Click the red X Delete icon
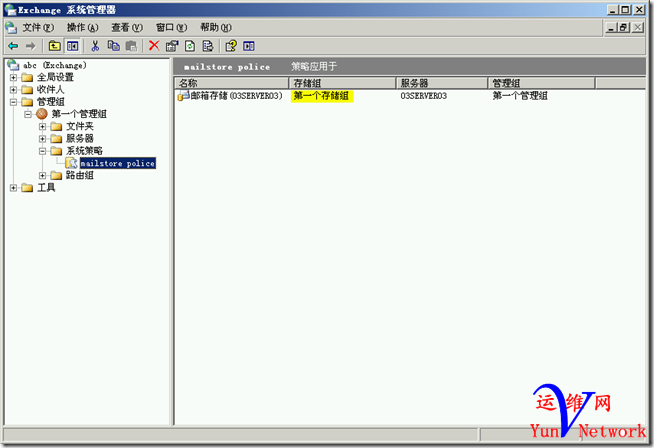This screenshot has width=654, height=448. [x=154, y=45]
